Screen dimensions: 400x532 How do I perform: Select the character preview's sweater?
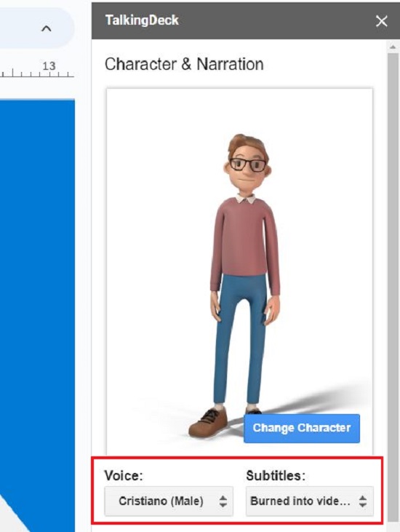pyautogui.click(x=244, y=241)
